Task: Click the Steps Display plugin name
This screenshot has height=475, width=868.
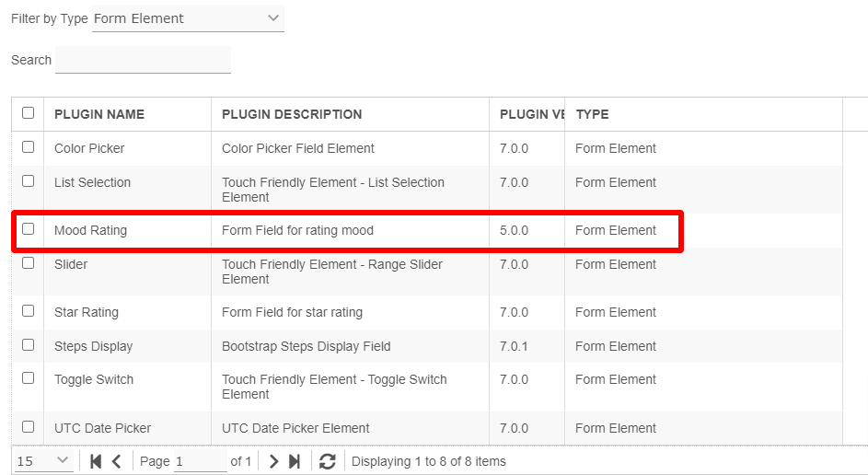Action: click(x=93, y=346)
